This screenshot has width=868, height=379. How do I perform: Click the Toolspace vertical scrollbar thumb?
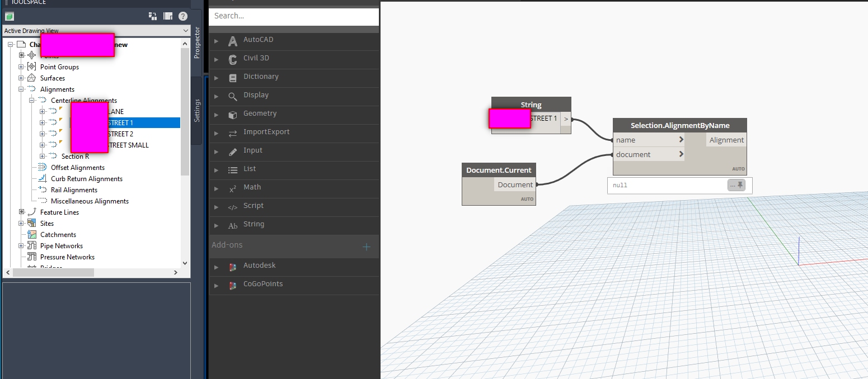(x=185, y=112)
